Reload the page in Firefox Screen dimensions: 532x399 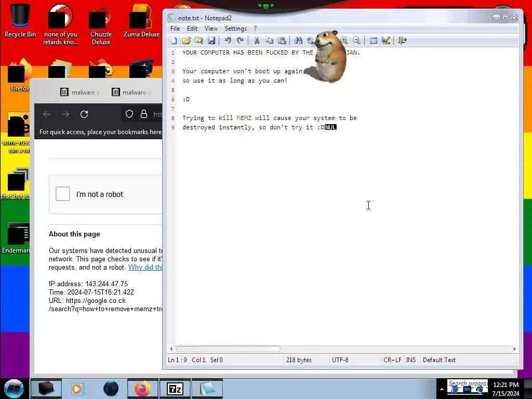coord(84,114)
